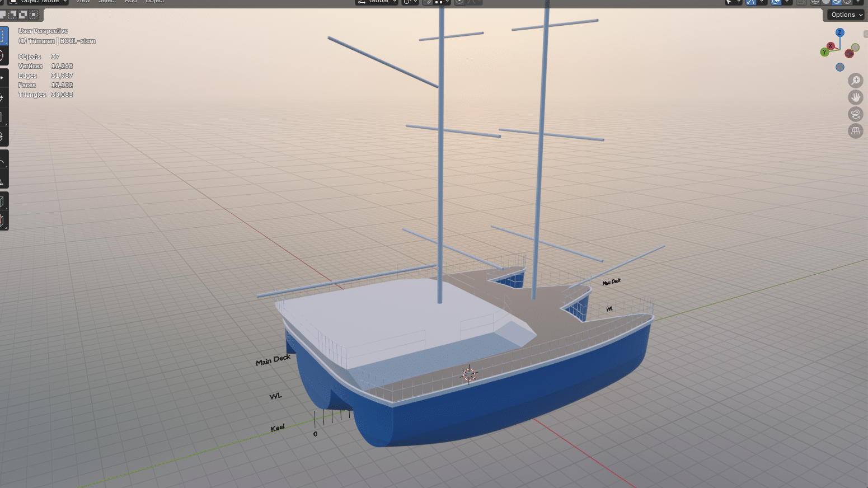Screen dimensions: 868x488
Task: Click the red X axis gizmo ball
Action: (831, 46)
